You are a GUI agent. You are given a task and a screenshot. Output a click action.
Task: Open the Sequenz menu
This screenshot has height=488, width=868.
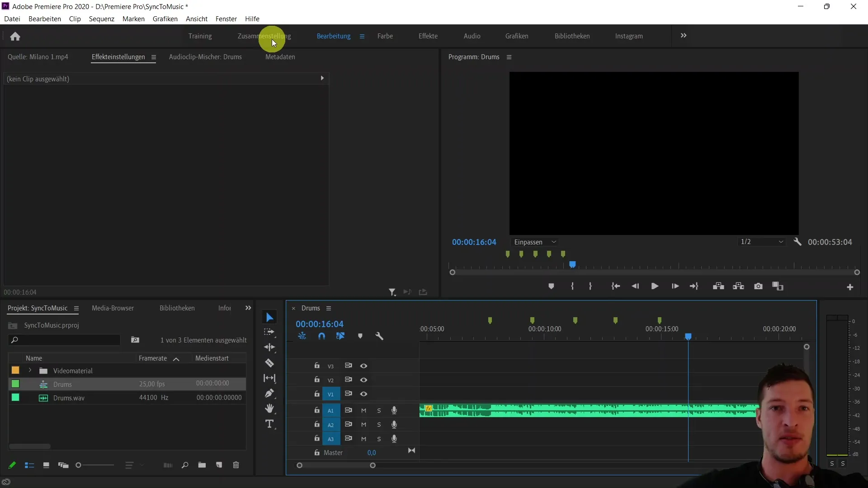[101, 19]
